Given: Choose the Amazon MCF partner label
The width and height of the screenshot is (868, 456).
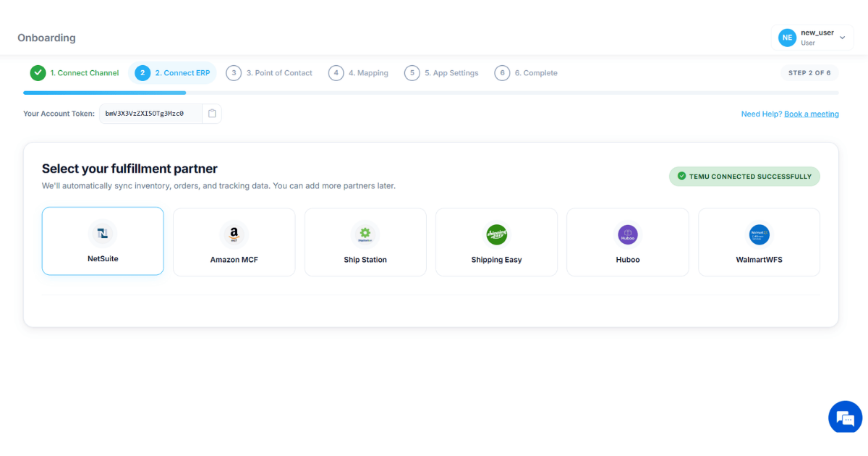Looking at the screenshot, I should tap(234, 260).
